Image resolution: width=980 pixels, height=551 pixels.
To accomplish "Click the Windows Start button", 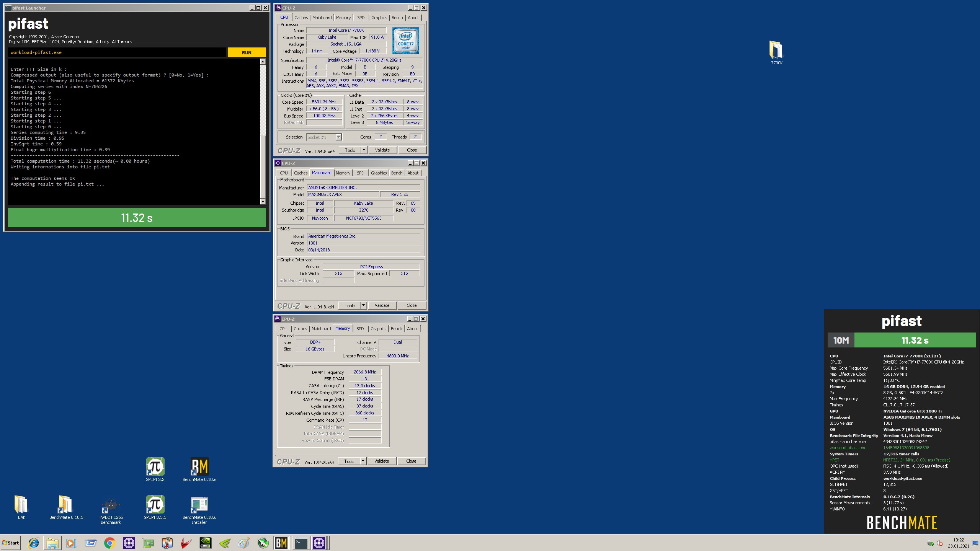I will pyautogui.click(x=11, y=543).
